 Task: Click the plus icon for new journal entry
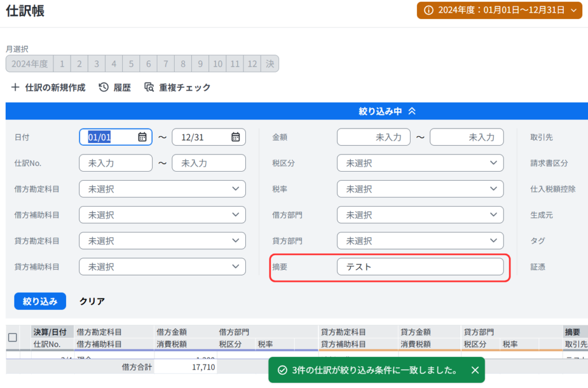pyautogui.click(x=15, y=87)
